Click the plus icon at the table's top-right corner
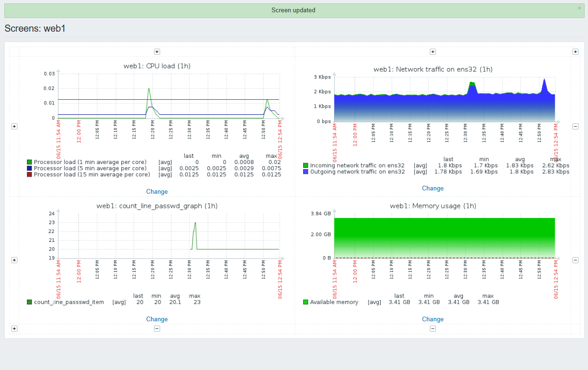The image size is (588, 370). tap(575, 52)
